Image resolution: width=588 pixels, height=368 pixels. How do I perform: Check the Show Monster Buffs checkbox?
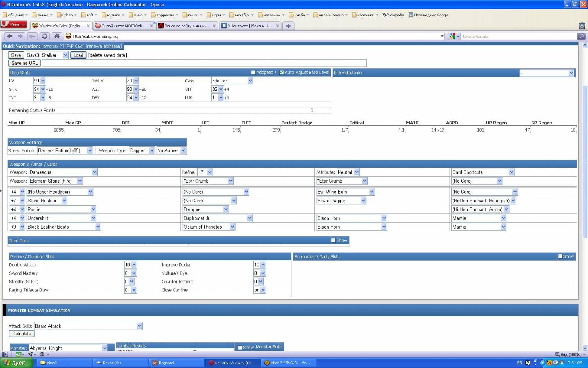(x=240, y=348)
